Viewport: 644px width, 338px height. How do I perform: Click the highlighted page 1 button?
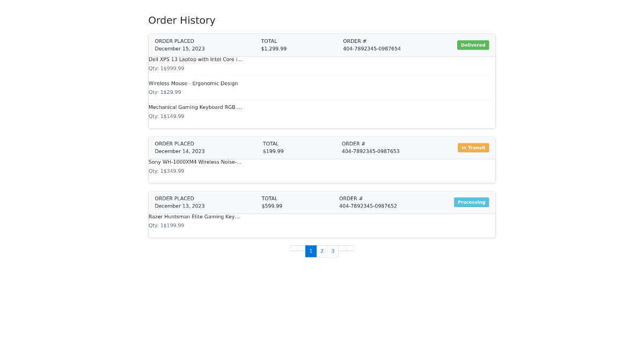tap(311, 251)
